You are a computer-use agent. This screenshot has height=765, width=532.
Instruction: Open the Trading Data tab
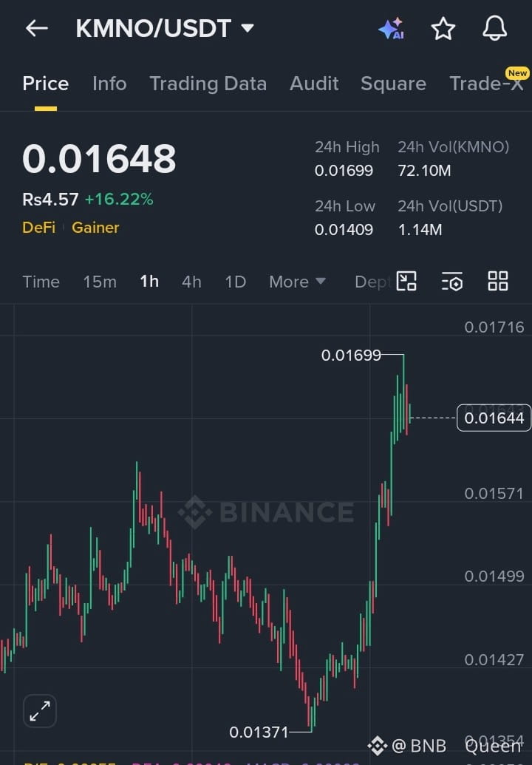(x=208, y=84)
